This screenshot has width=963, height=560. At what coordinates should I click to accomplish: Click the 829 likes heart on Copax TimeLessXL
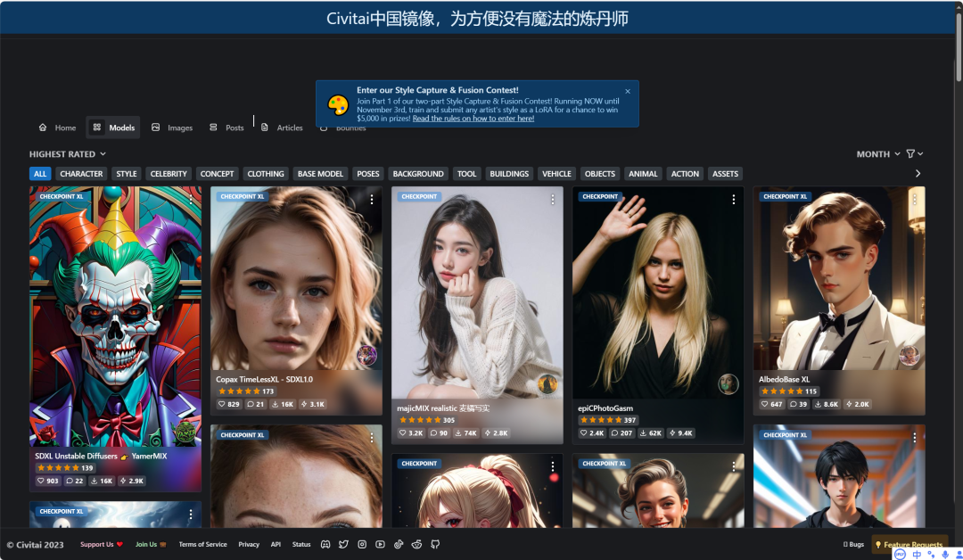[229, 404]
